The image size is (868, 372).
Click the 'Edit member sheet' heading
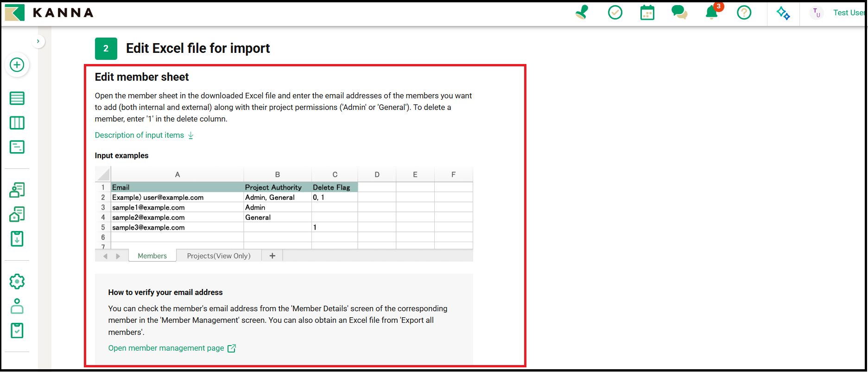[142, 77]
